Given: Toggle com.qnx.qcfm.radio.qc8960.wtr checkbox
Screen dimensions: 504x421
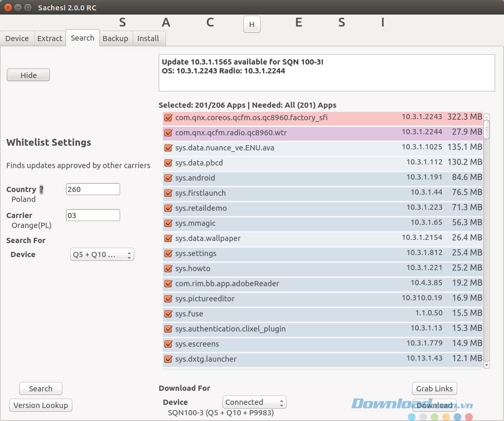Looking at the screenshot, I should (x=168, y=133).
